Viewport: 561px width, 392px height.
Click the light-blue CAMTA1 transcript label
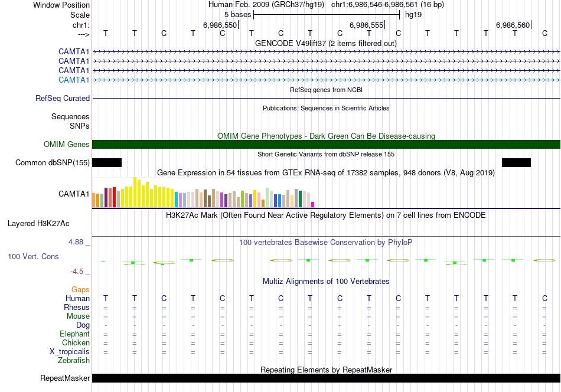tap(74, 80)
